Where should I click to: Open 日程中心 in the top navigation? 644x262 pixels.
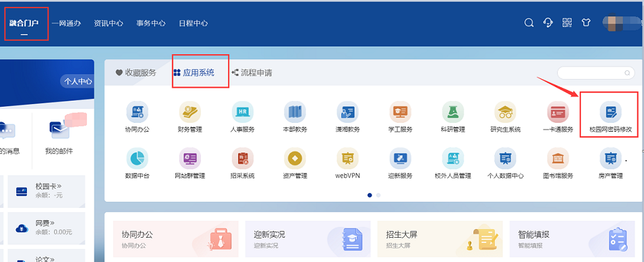(x=193, y=23)
